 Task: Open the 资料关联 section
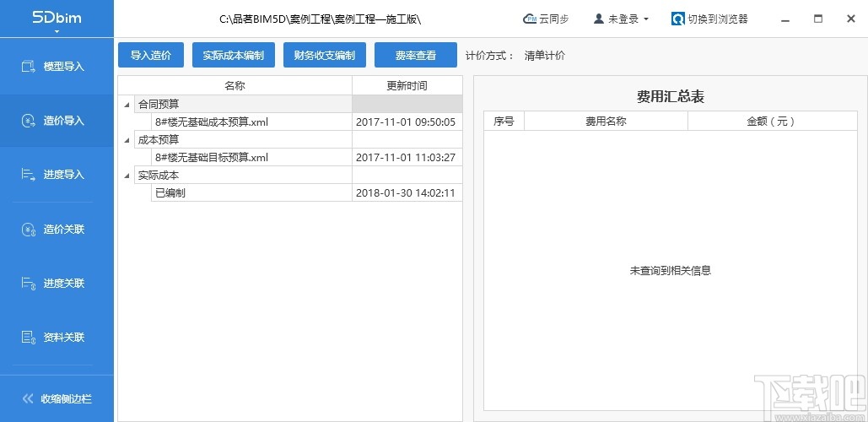pos(57,338)
